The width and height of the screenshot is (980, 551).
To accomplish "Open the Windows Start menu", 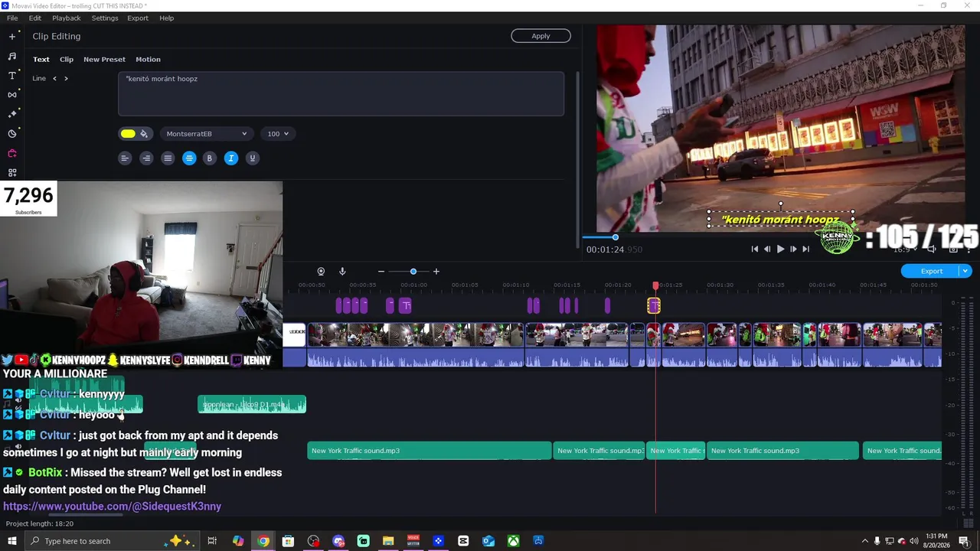I will click(12, 541).
